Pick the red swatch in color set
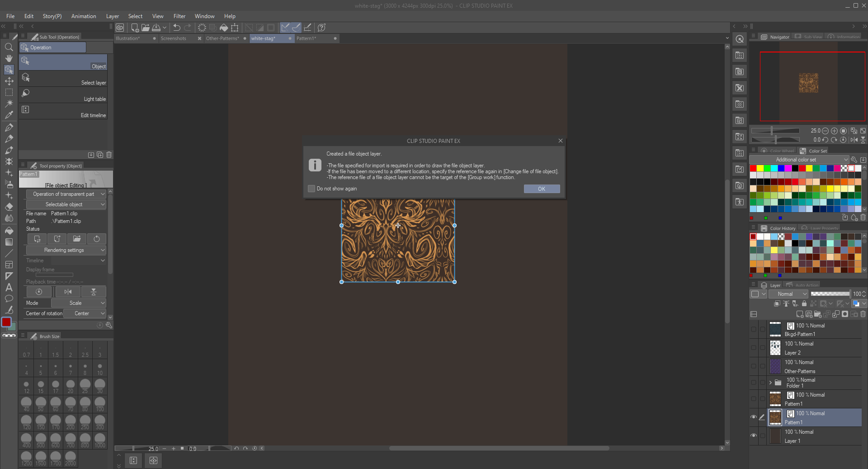This screenshot has width=868, height=469. [753, 168]
